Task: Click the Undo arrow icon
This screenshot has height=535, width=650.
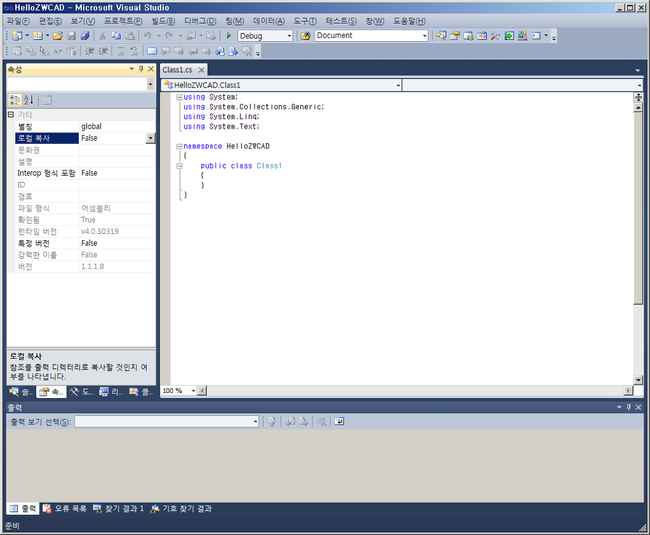Action: [x=148, y=36]
